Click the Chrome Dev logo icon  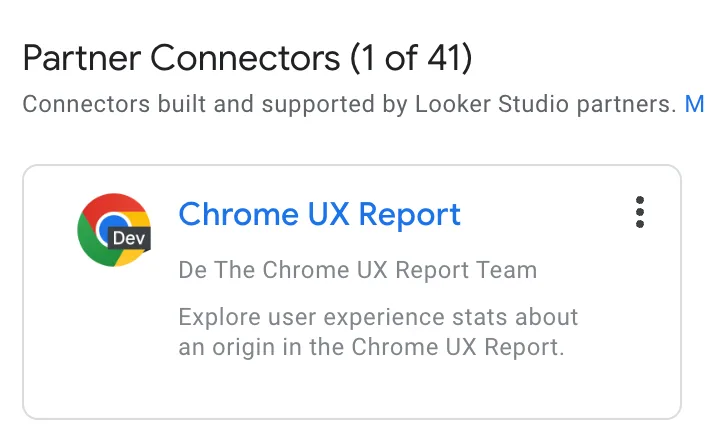(x=113, y=229)
